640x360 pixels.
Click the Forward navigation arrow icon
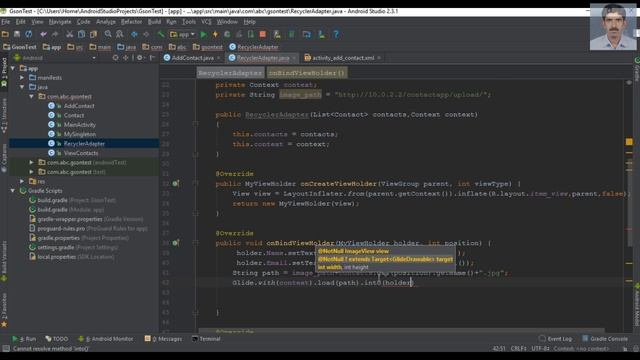coord(146,34)
